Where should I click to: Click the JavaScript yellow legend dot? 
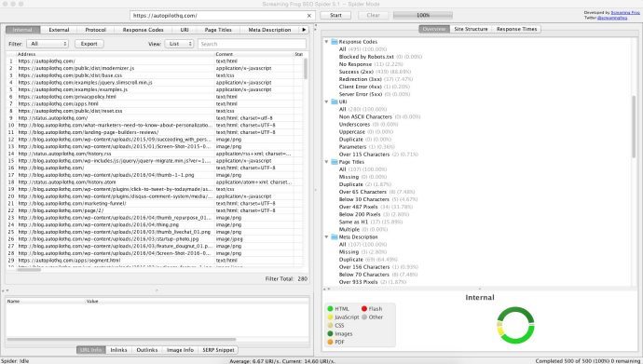point(330,317)
